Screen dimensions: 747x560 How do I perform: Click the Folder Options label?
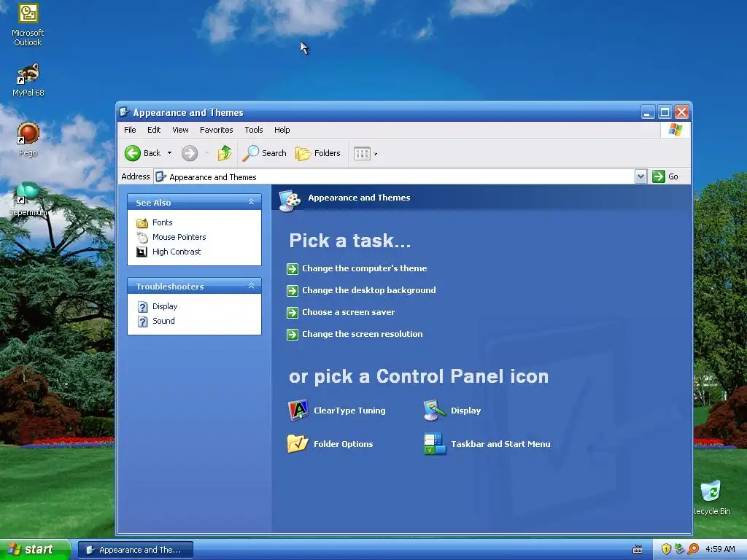pos(343,444)
